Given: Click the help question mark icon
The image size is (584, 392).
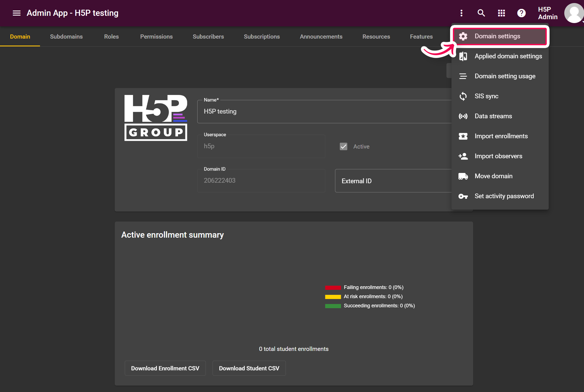Looking at the screenshot, I should click(521, 13).
